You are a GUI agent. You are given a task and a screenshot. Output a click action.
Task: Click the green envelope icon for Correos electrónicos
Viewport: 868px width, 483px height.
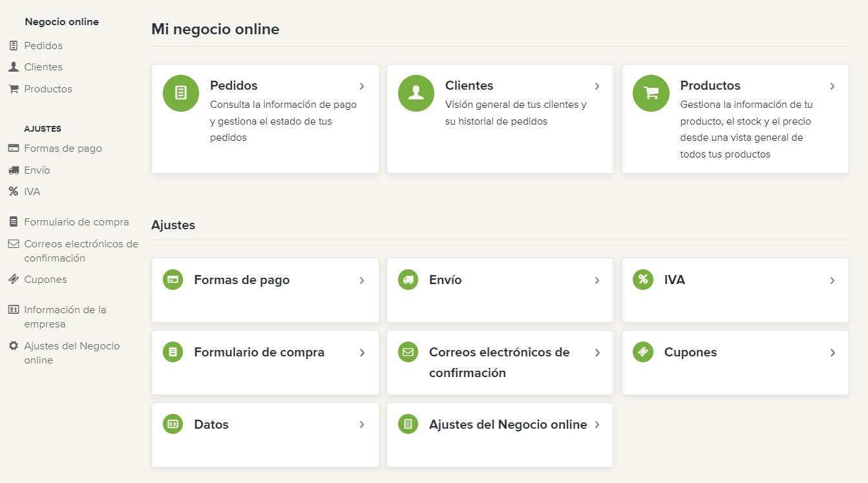[408, 352]
